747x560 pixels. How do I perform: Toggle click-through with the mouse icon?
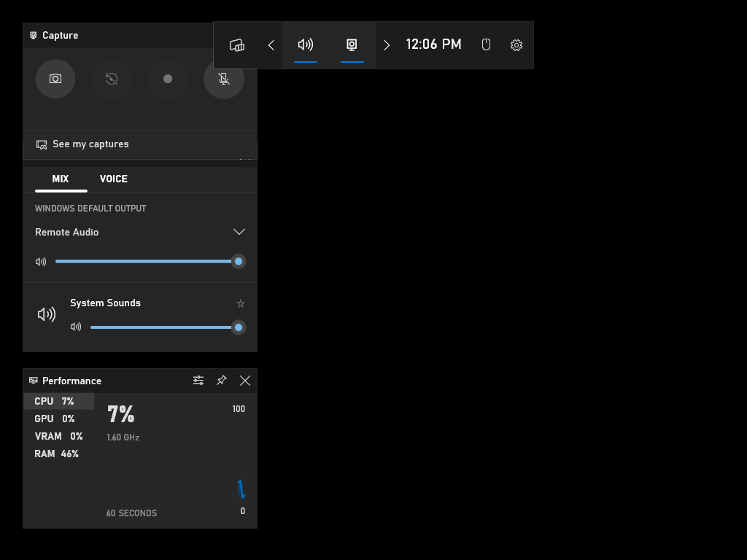(x=486, y=45)
